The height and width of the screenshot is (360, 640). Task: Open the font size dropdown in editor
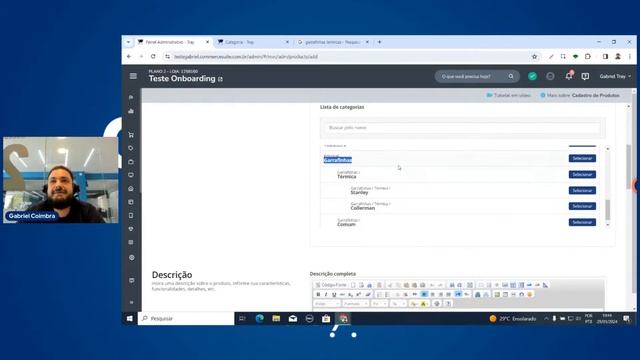pyautogui.click(x=398, y=304)
